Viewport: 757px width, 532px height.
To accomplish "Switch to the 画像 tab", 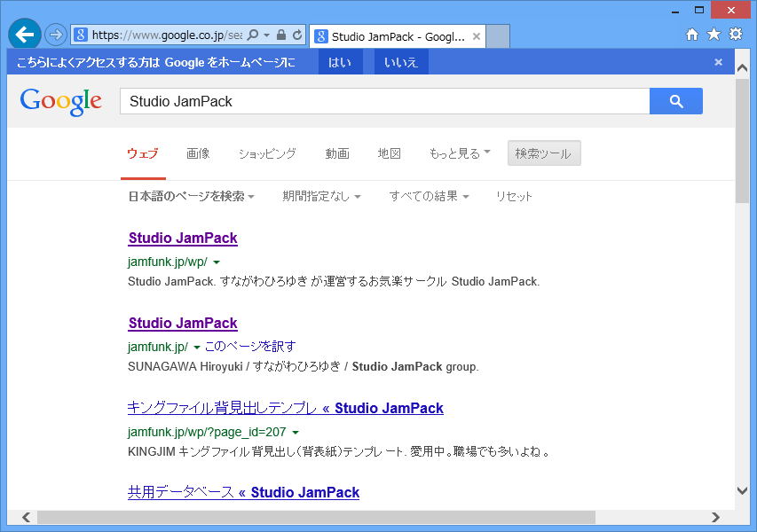I will point(198,154).
